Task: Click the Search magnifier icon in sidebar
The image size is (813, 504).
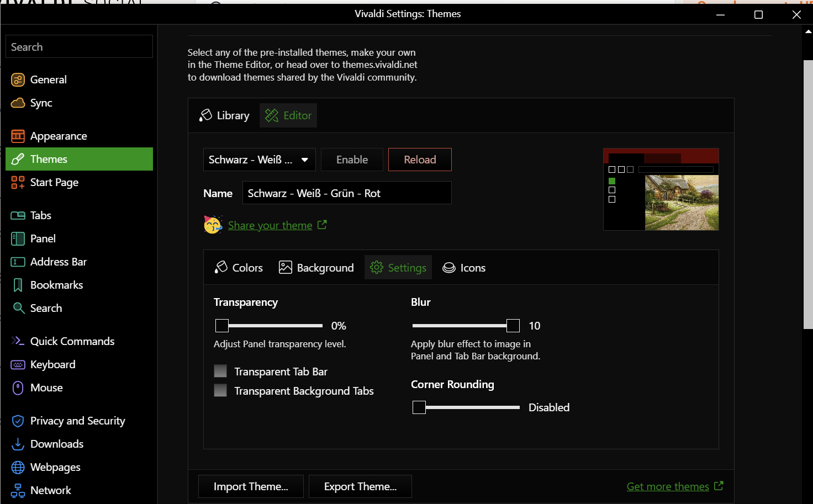Action: click(x=19, y=308)
